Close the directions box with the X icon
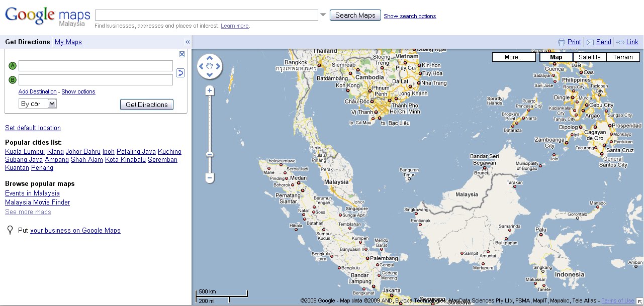The image size is (644, 306). 182,54
